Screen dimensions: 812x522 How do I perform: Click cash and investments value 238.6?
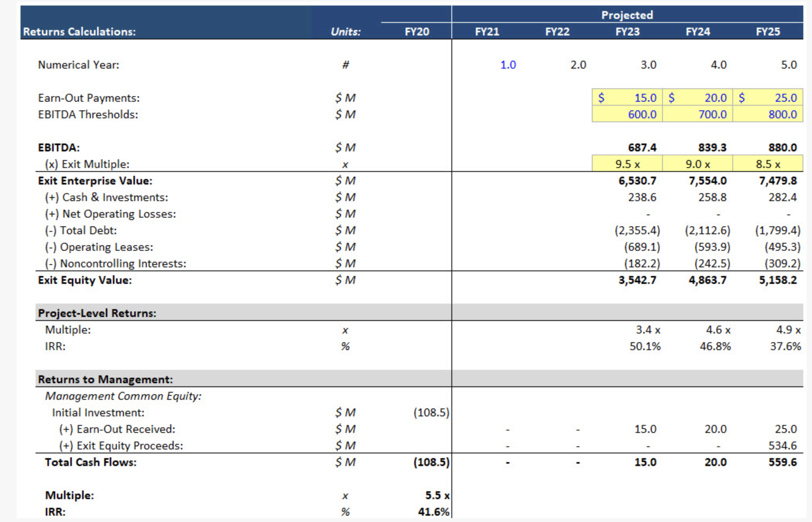642,197
